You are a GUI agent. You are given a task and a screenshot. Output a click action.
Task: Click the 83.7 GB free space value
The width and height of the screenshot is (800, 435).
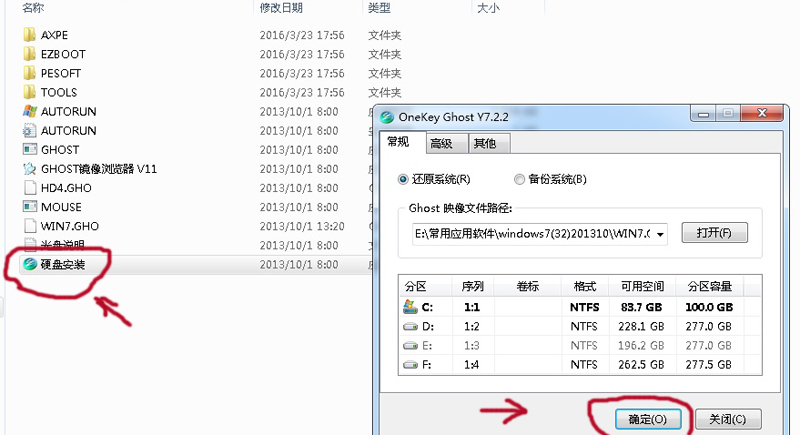point(641,307)
